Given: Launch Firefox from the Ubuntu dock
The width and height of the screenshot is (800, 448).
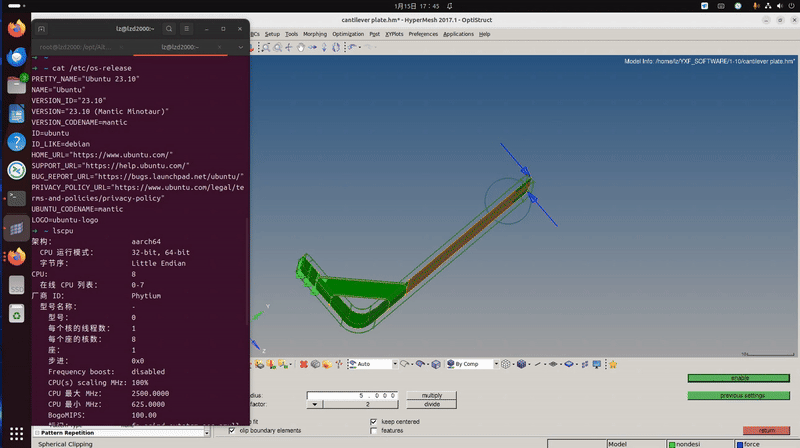Looking at the screenshot, I should (x=16, y=28).
